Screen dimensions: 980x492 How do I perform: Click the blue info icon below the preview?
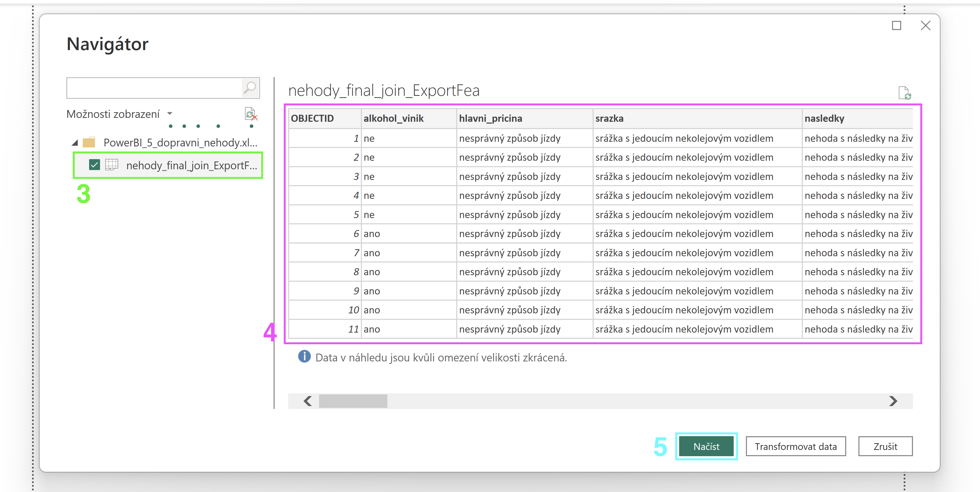pyautogui.click(x=304, y=357)
